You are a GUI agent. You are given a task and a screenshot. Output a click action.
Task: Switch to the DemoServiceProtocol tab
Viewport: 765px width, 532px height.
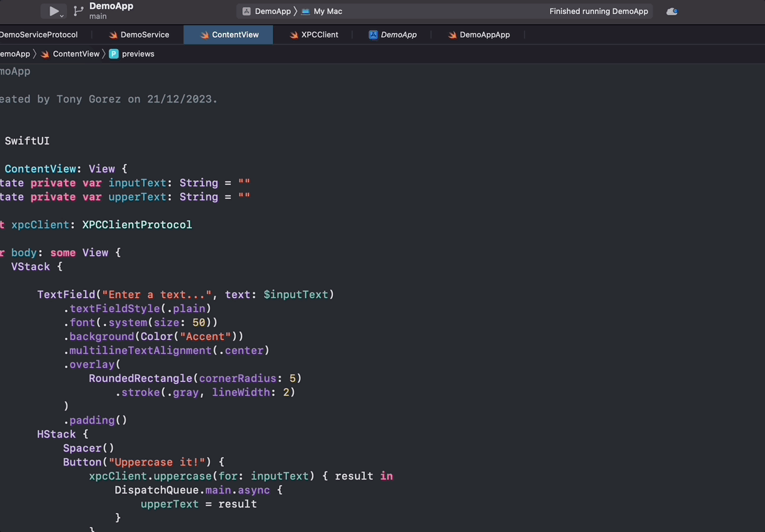(38, 35)
